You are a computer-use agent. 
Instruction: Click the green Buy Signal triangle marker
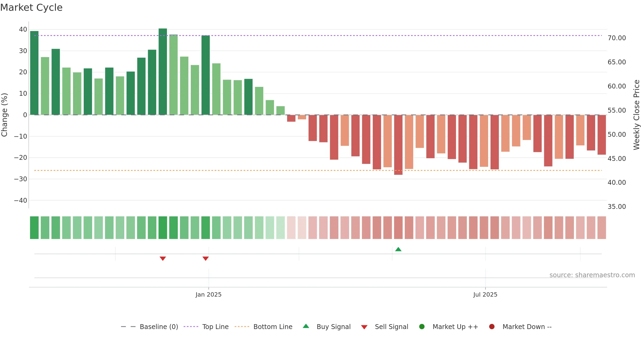pos(398,249)
